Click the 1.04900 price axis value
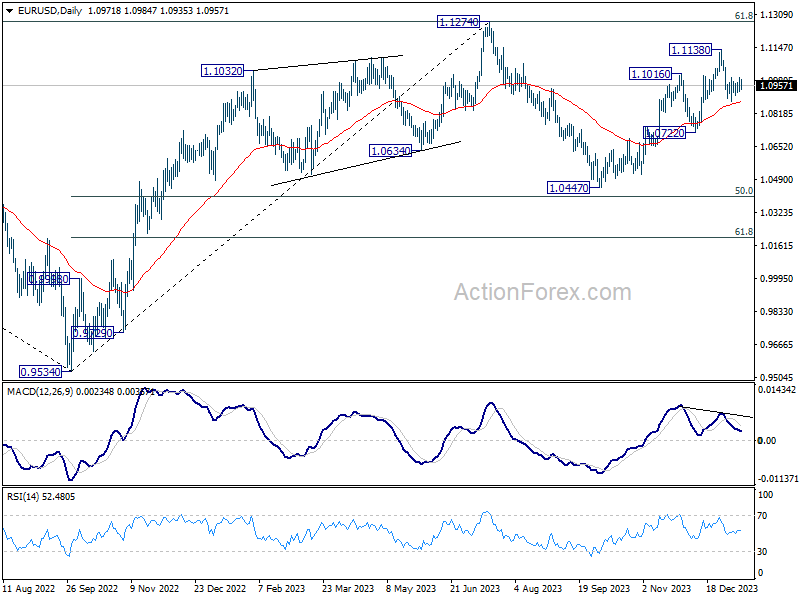The height and width of the screenshot is (600, 800). tap(777, 180)
